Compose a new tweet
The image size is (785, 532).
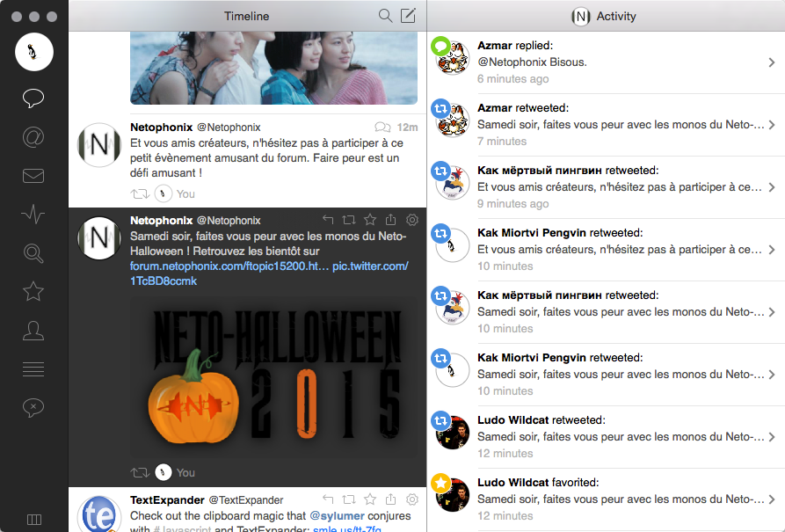[408, 16]
